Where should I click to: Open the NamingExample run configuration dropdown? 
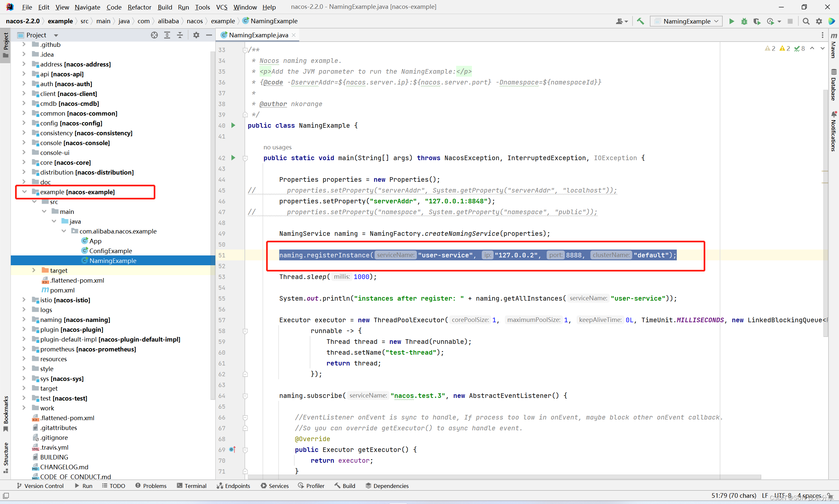point(686,21)
